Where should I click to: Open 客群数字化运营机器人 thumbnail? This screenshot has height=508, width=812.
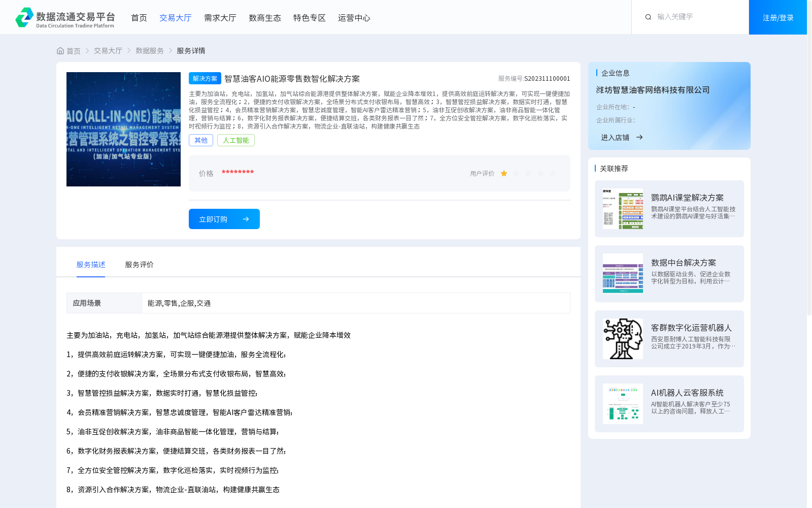(623, 339)
